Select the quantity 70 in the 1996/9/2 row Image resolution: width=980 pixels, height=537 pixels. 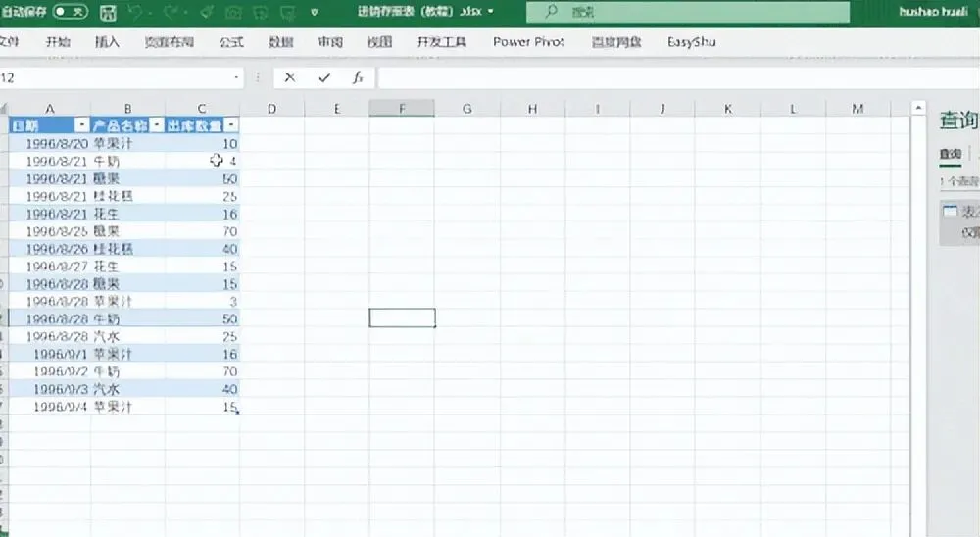point(203,371)
